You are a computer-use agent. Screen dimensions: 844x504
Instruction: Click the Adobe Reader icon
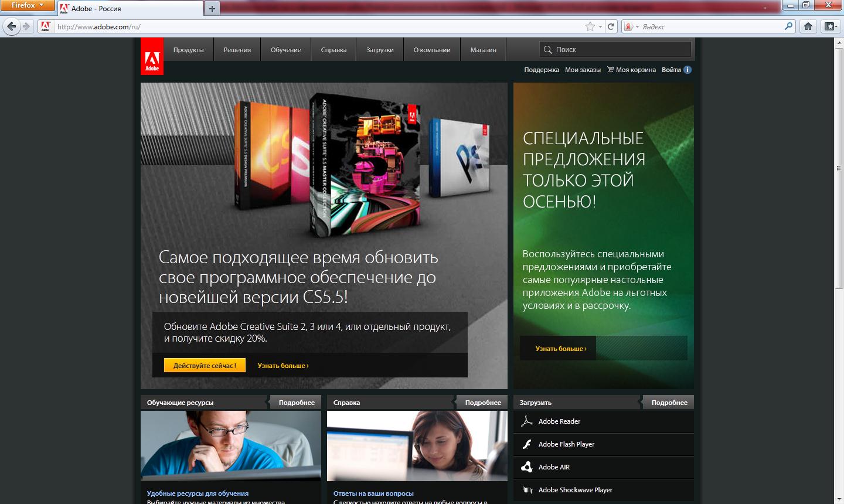527,421
